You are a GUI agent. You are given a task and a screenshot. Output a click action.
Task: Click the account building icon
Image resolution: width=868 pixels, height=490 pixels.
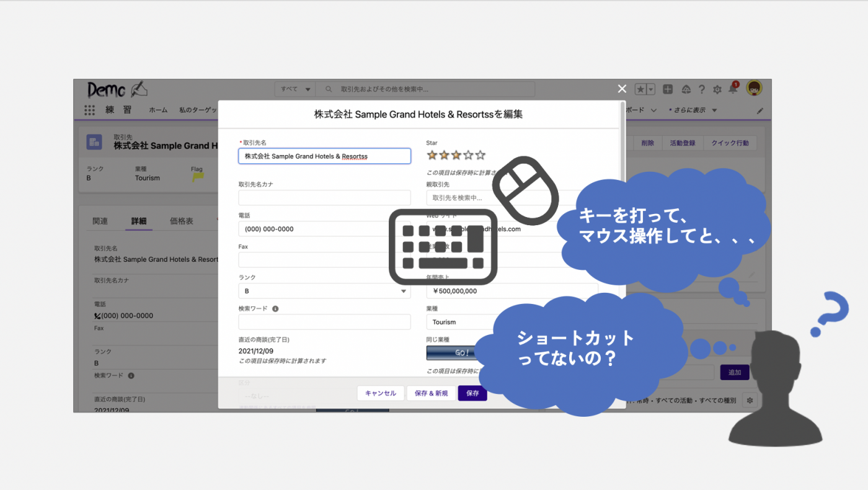[94, 142]
